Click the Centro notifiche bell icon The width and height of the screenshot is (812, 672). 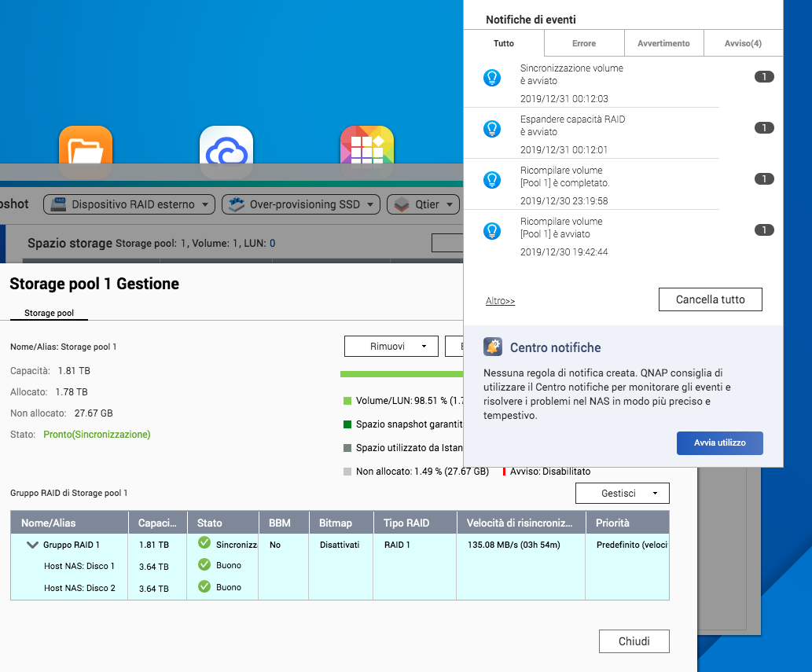pyautogui.click(x=493, y=347)
